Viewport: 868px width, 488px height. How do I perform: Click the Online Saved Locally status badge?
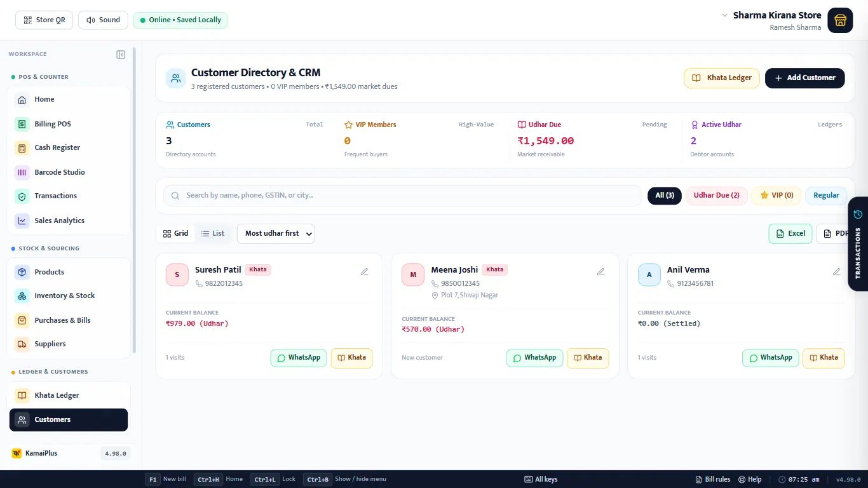point(180,20)
